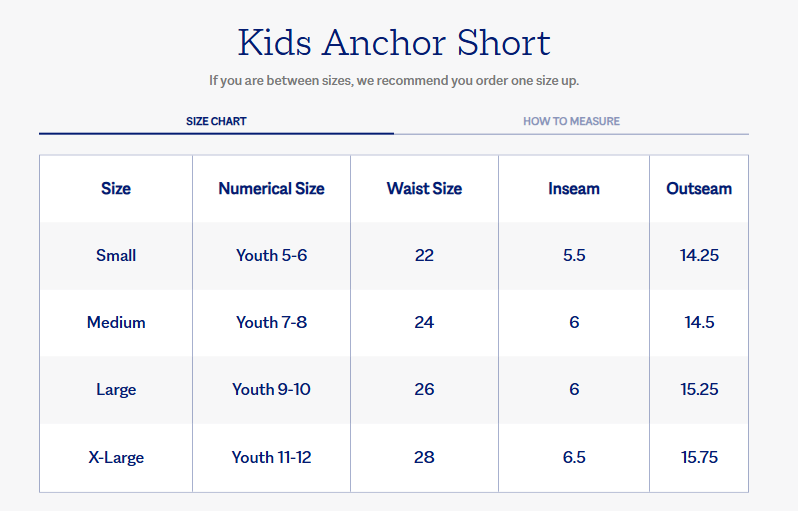This screenshot has width=798, height=511.
Task: Select the Large size row label
Action: point(116,389)
